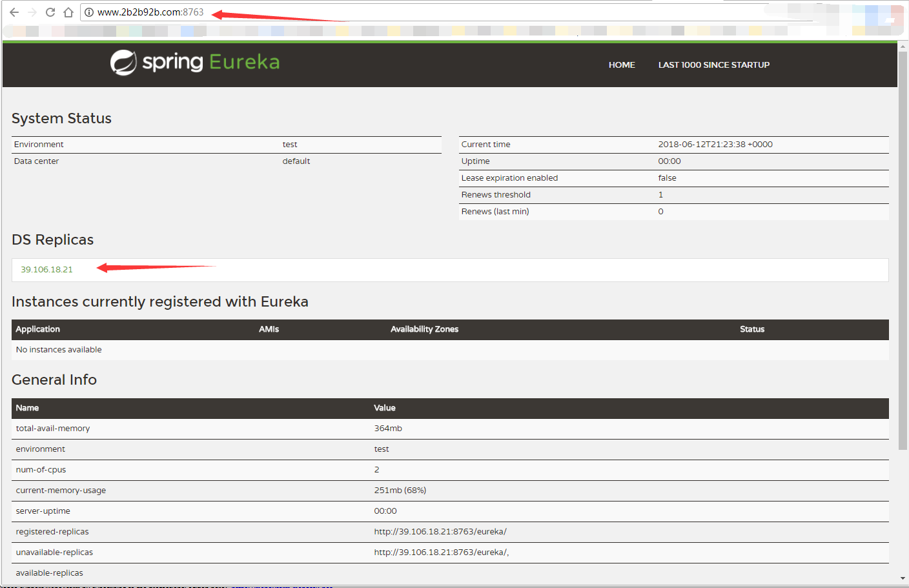Click the vertical scrollbar thumb
This screenshot has width=909, height=588.
click(x=903, y=250)
